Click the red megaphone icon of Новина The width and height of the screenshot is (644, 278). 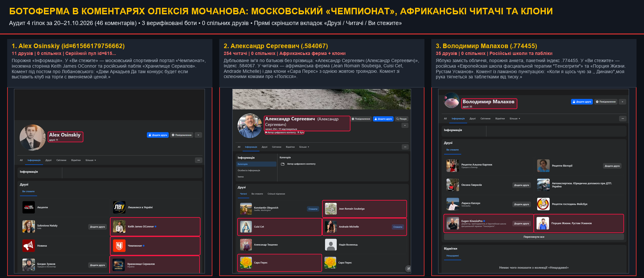point(29,246)
